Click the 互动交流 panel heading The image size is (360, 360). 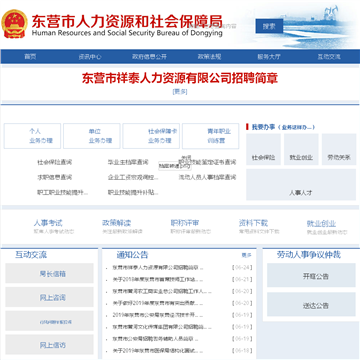pos(31,255)
